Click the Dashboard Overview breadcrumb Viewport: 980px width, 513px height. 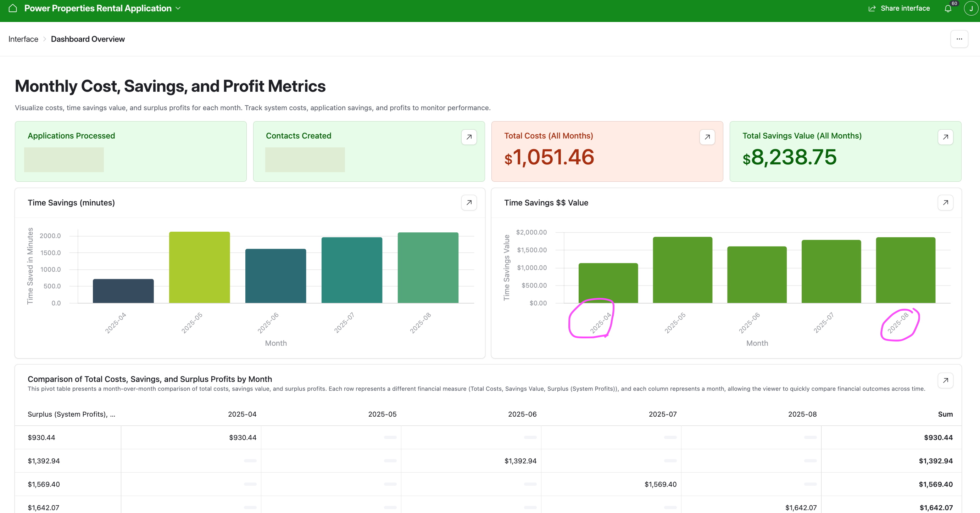88,39
